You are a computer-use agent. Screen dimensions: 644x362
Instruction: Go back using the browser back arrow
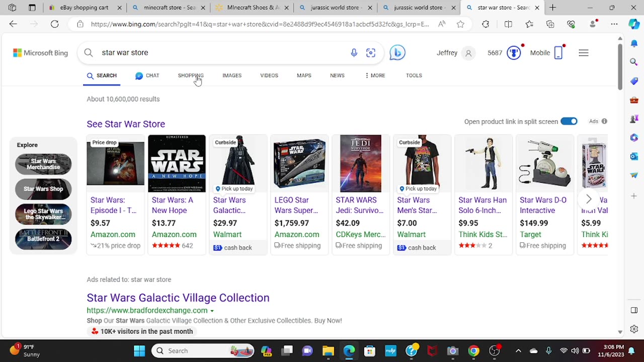[x=13, y=24]
